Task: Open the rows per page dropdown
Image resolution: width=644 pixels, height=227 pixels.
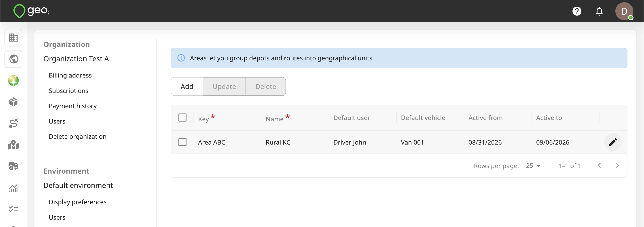Action: pyautogui.click(x=533, y=166)
